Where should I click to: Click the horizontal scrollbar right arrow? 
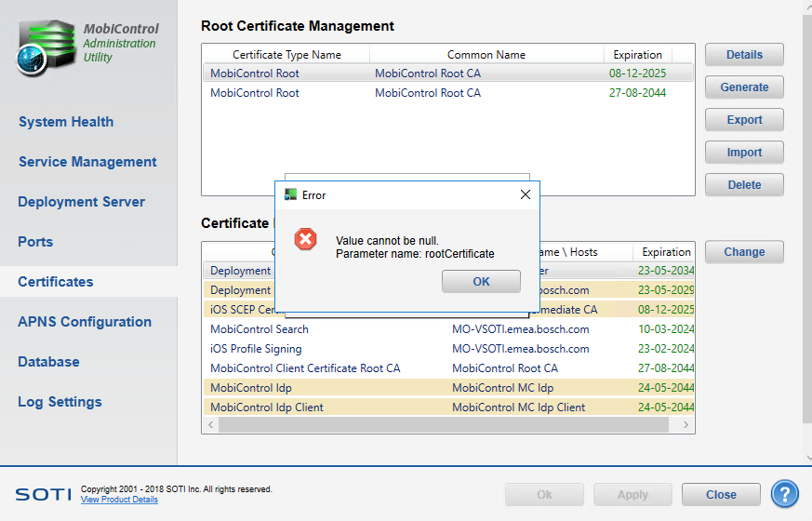(687, 425)
